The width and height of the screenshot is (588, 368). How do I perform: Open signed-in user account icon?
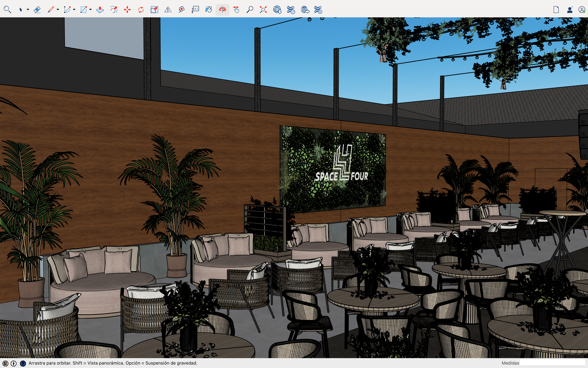point(582,10)
